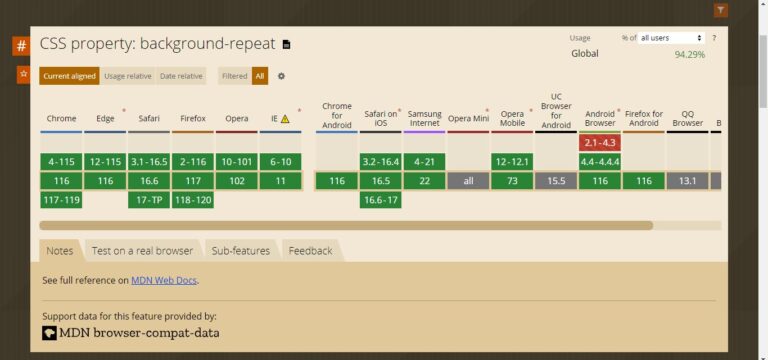Image resolution: width=768 pixels, height=360 pixels.
Task: Click the MDN browser-compat-data link text
Action: click(x=139, y=333)
